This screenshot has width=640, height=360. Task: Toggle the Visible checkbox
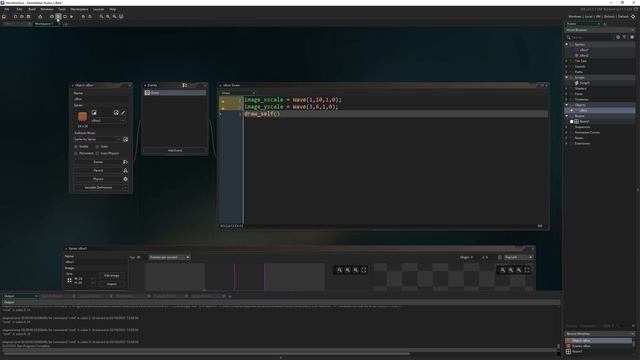coord(76,147)
